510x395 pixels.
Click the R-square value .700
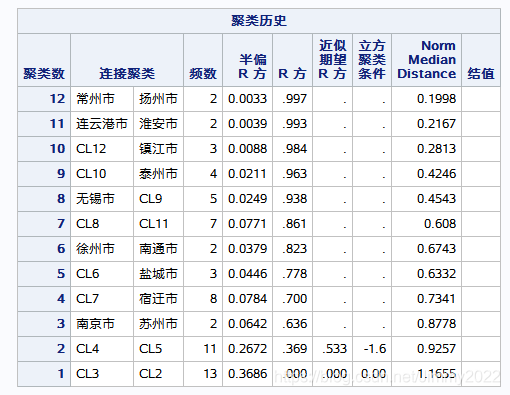(294, 299)
